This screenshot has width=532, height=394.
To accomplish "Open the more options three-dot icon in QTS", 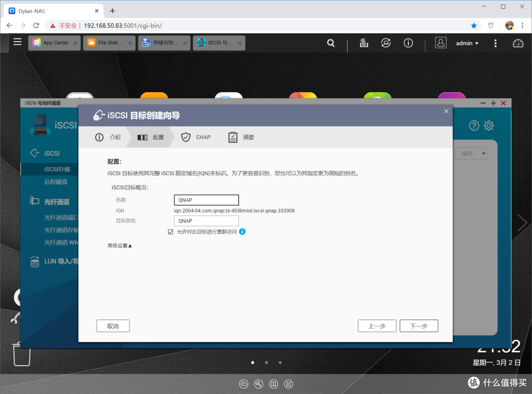I will pyautogui.click(x=496, y=43).
